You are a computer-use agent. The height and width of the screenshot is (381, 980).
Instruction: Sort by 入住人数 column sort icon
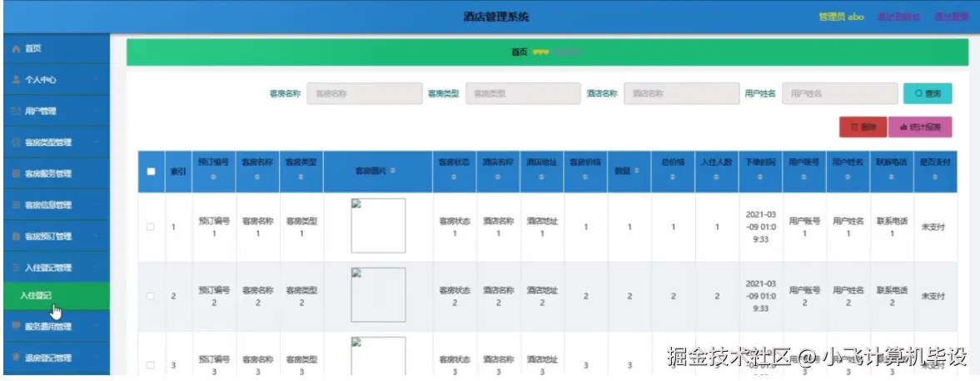pyautogui.click(x=716, y=178)
